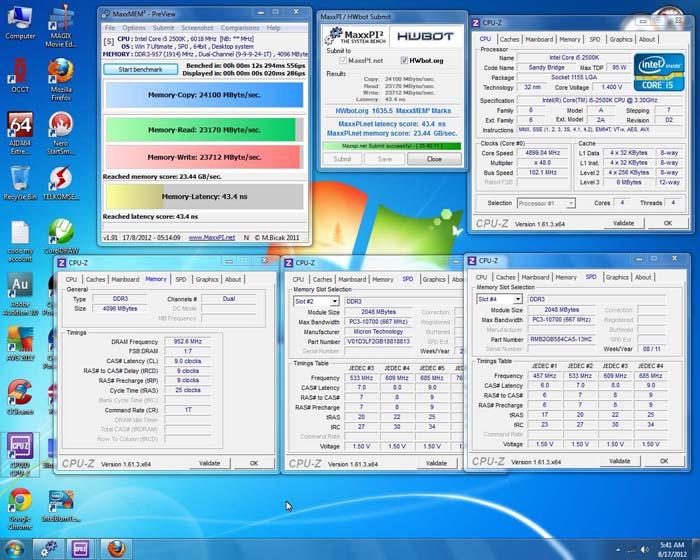Click OK in Slot #4 CPU-Z window

click(x=664, y=461)
